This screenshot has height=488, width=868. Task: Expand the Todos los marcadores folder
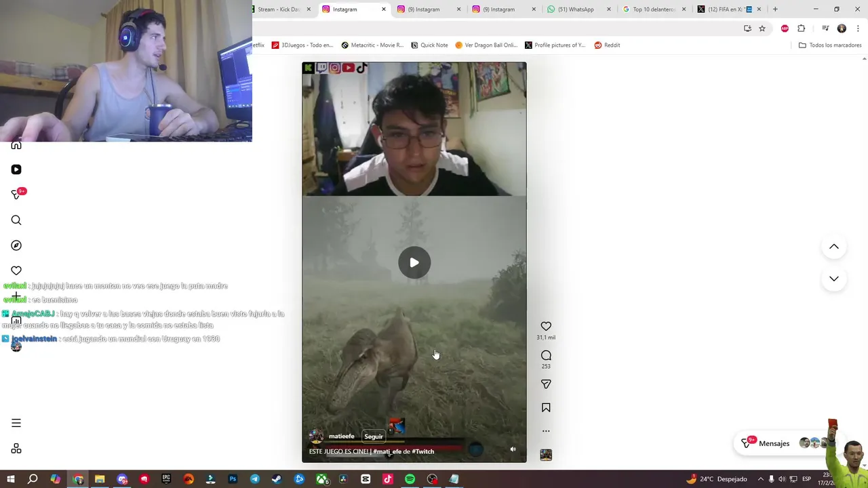(x=830, y=45)
